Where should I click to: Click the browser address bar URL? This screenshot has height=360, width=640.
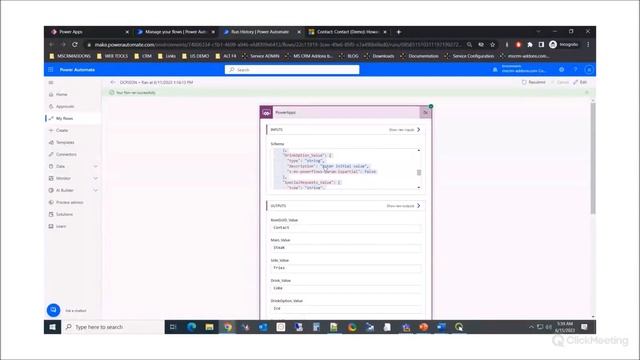click(x=278, y=44)
